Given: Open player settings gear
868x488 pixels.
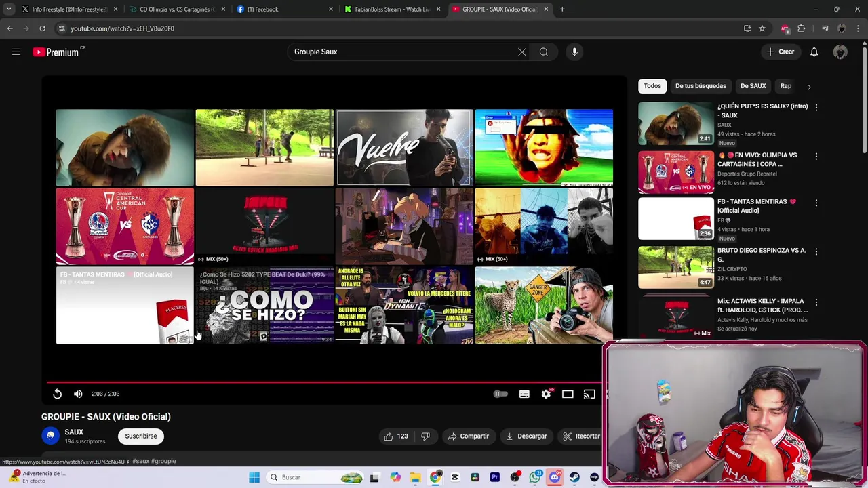Looking at the screenshot, I should pyautogui.click(x=547, y=394).
